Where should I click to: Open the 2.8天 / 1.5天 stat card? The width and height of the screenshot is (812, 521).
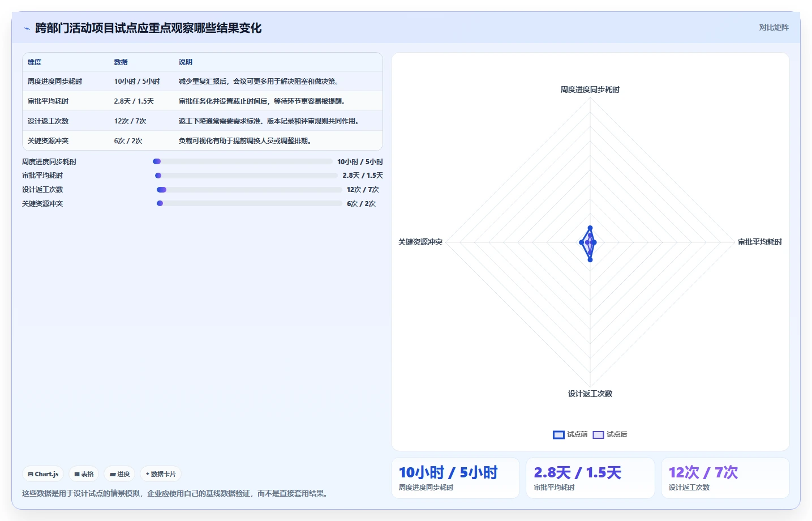(590, 478)
